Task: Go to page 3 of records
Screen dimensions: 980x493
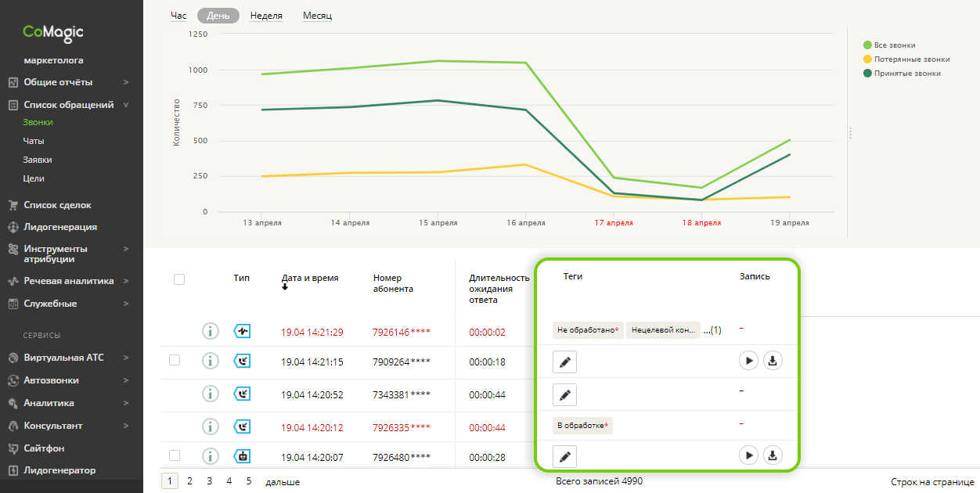Action: (x=210, y=481)
